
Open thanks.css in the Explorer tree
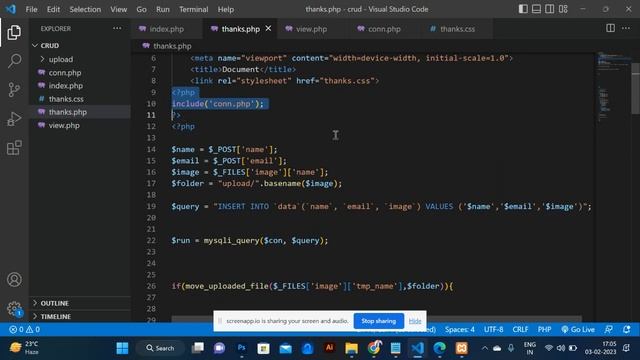[80, 99]
